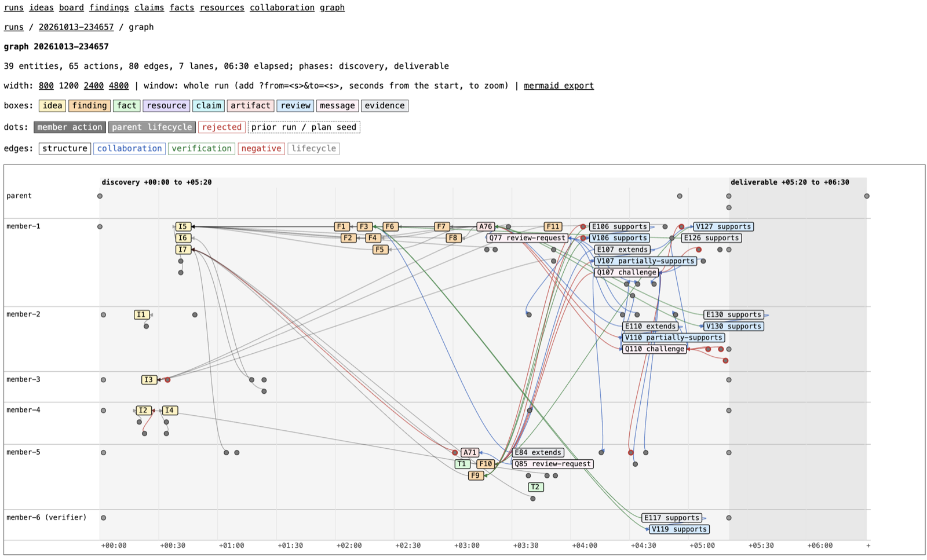
Task: Select idea node I3 in member-3 lane
Action: 149,380
